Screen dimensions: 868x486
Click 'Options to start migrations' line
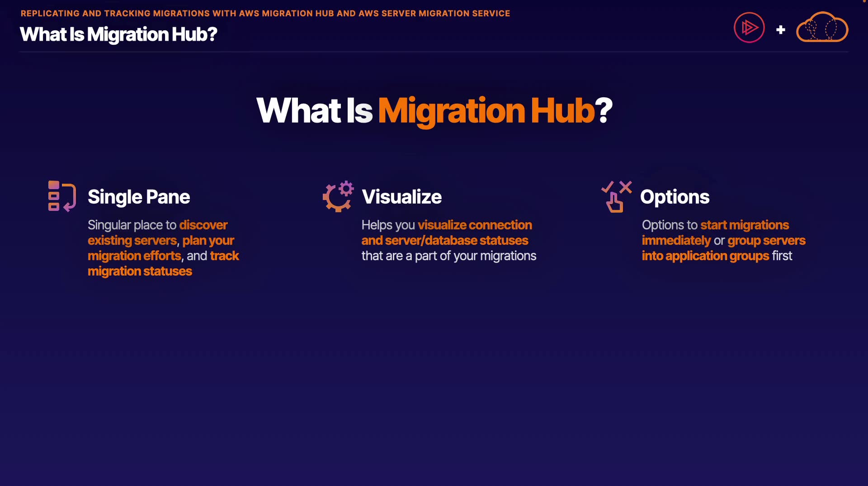coord(715,225)
